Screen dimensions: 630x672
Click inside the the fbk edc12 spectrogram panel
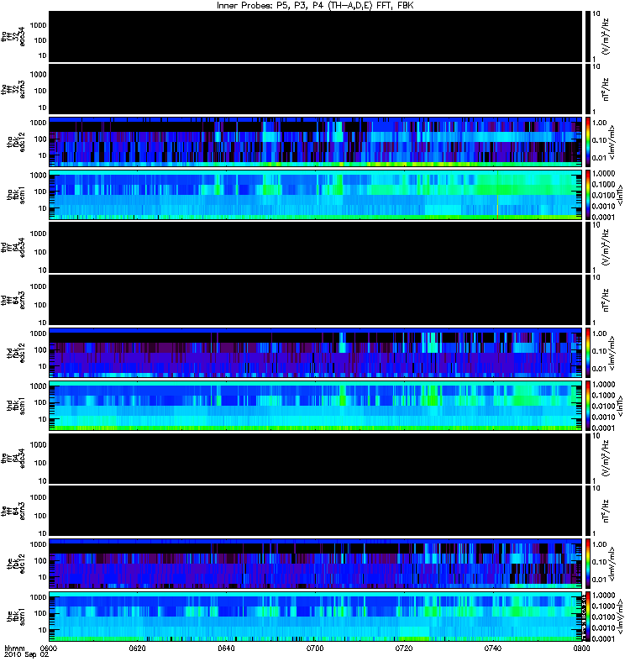coord(315,563)
